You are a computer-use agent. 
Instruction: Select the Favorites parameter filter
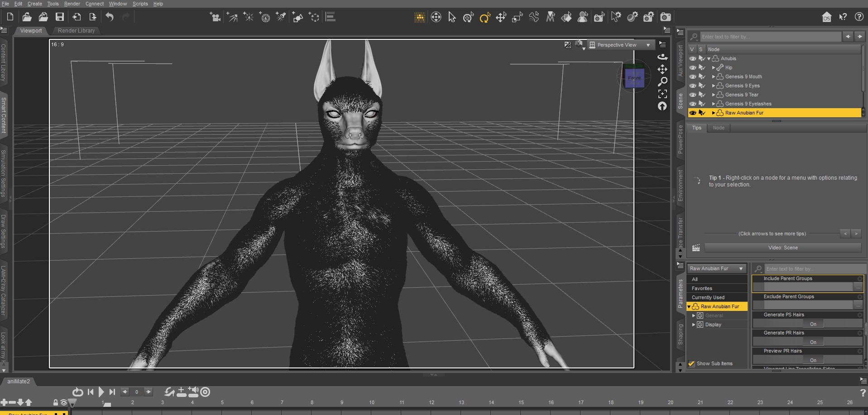point(716,288)
